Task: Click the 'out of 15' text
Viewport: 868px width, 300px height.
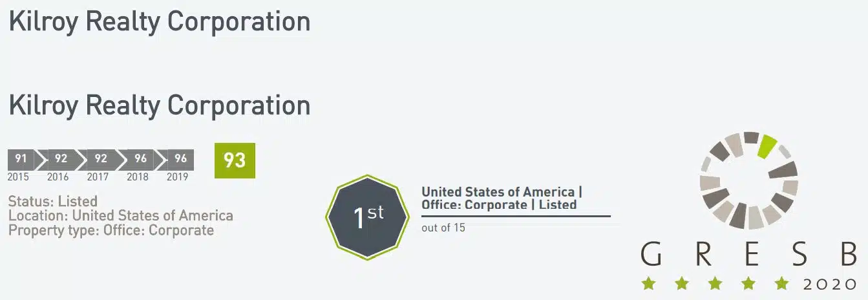Action: pos(443,228)
